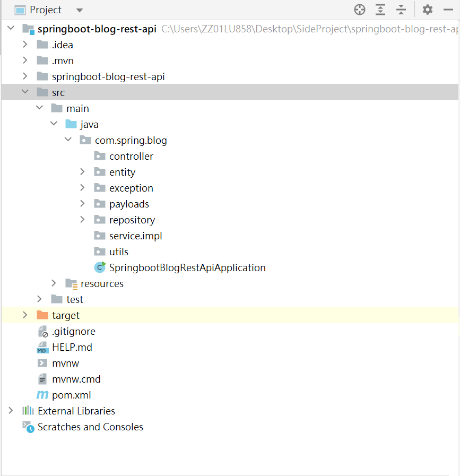This screenshot has width=460, height=476.
Task: Open the Project panel gear settings
Action: 428,10
